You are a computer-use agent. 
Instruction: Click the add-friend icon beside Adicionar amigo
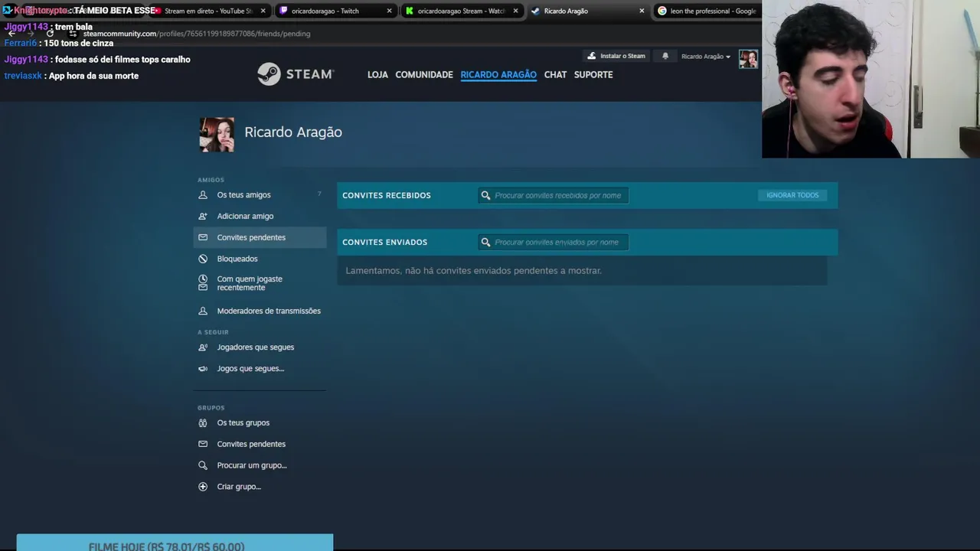pyautogui.click(x=203, y=217)
